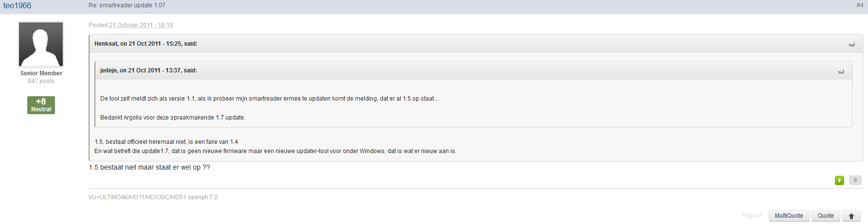Click the green vote-up arrow icon

pos(839,180)
